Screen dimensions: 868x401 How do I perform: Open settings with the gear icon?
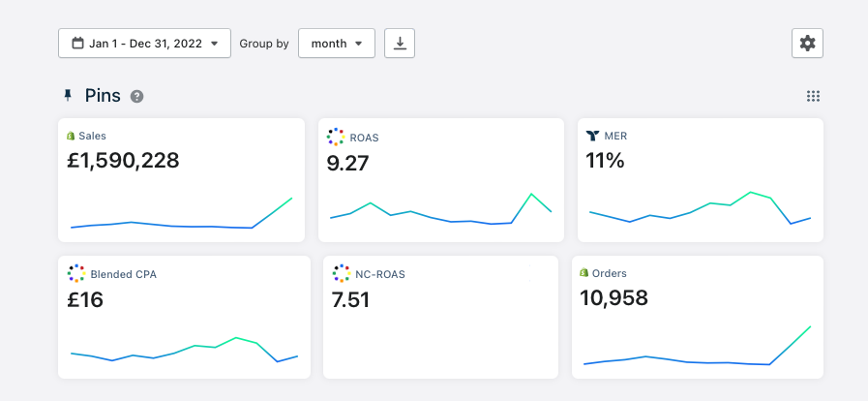click(x=807, y=44)
